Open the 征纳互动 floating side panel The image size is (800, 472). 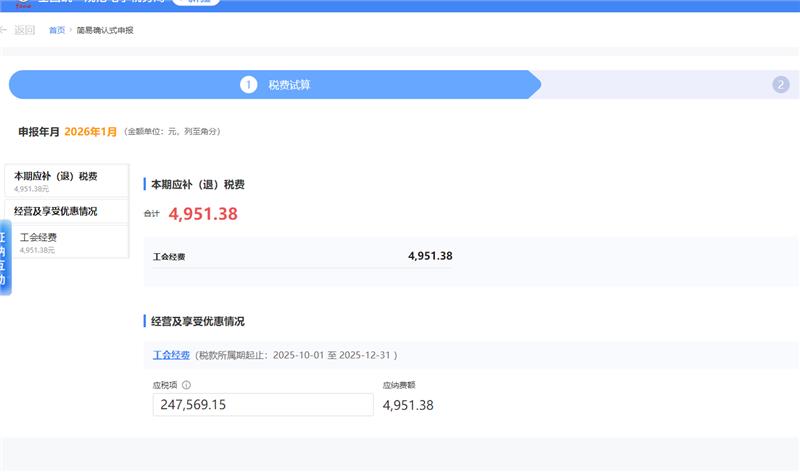click(3, 258)
